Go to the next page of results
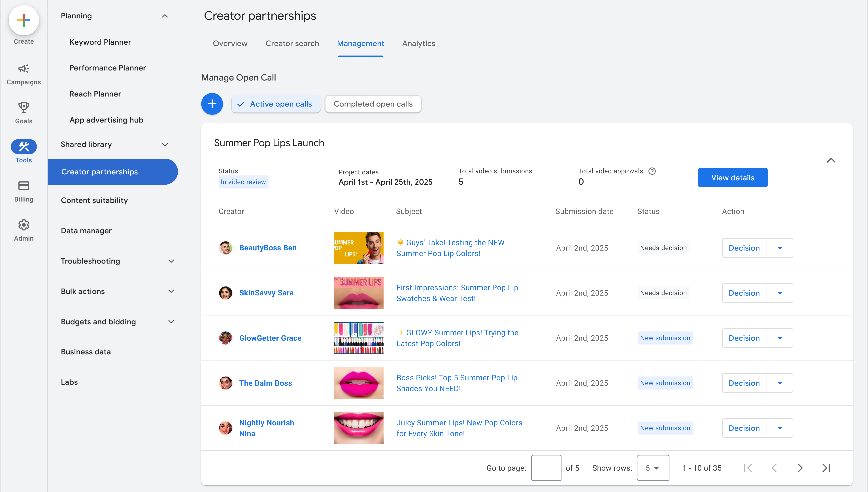This screenshot has height=492, width=868. tap(800, 468)
